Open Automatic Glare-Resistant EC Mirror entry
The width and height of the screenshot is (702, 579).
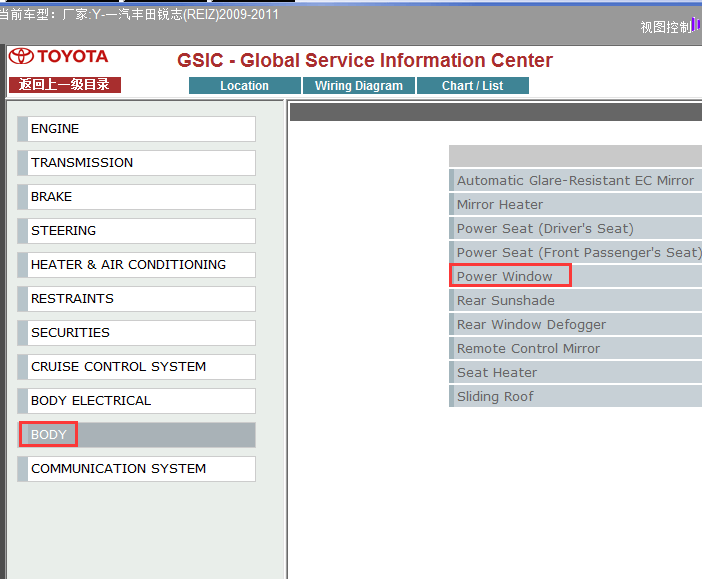point(575,180)
